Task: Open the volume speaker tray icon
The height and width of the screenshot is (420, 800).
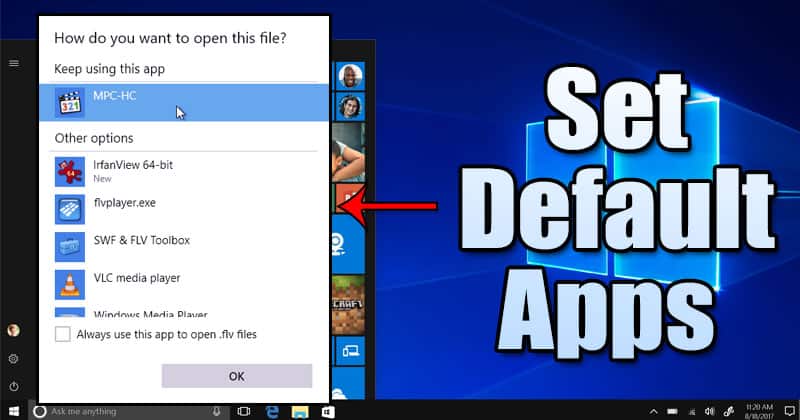Action: pos(710,411)
